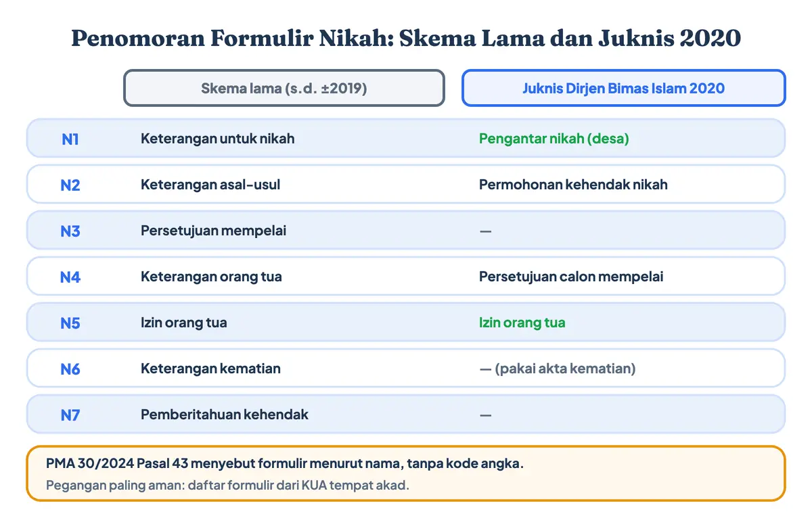Image resolution: width=812 pixels, height=514 pixels.
Task: Select green "Izin orang tua" in Juknis column
Action: (522, 323)
